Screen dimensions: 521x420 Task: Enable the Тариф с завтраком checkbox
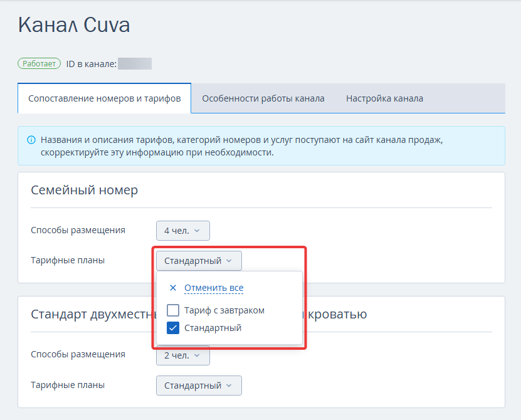[173, 310]
